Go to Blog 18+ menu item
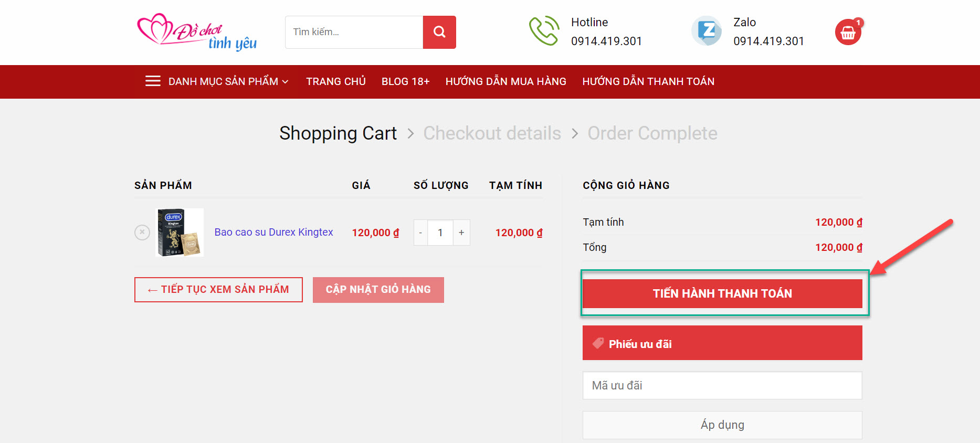Viewport: 980px width, 443px height. (405, 81)
